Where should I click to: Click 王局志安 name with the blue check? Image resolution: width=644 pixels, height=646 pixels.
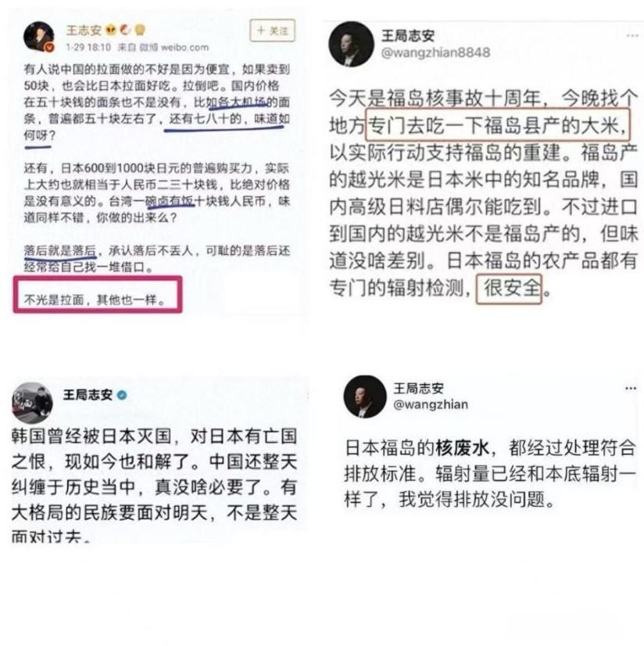pos(88,395)
